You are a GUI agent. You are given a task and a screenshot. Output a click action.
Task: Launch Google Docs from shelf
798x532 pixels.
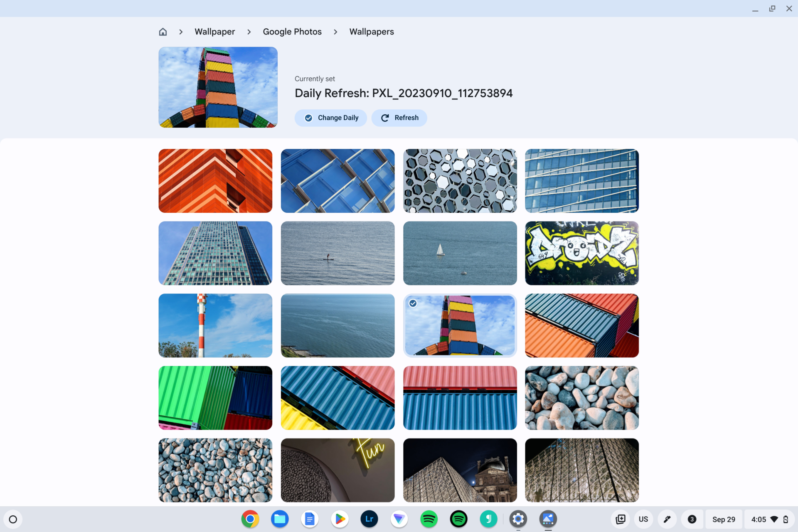tap(310, 519)
